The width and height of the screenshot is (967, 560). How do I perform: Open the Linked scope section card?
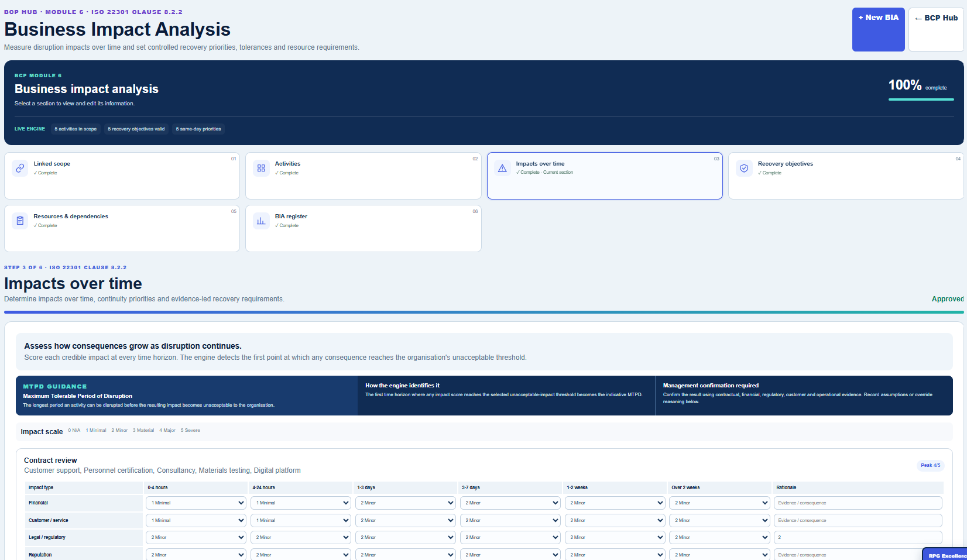[x=122, y=176]
